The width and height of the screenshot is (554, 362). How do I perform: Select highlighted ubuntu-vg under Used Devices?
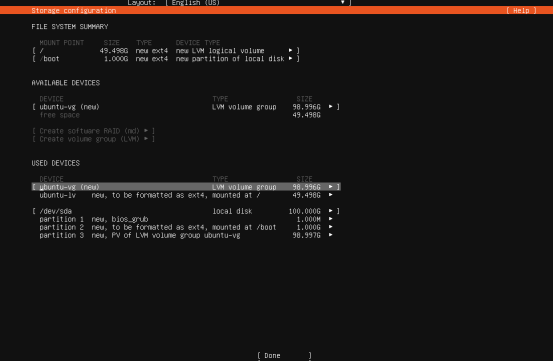pos(186,187)
